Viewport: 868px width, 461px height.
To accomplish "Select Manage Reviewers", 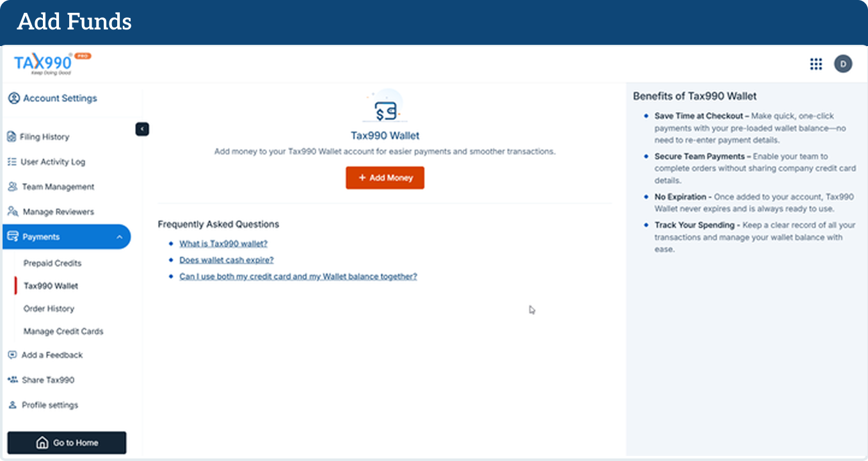I will pyautogui.click(x=58, y=212).
